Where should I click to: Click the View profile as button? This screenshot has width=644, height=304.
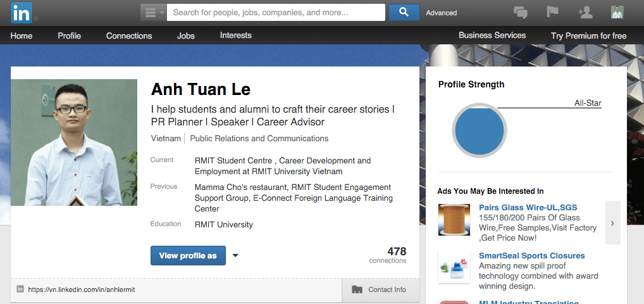(x=188, y=256)
